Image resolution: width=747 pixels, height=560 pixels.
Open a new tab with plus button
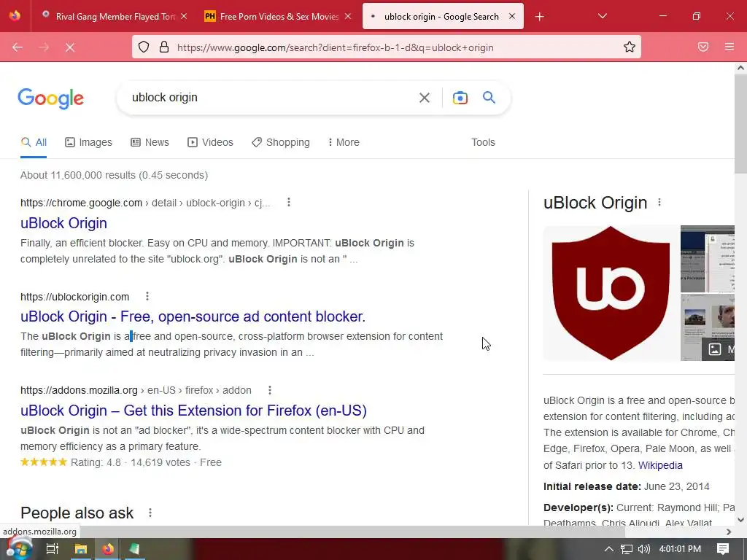click(x=539, y=17)
